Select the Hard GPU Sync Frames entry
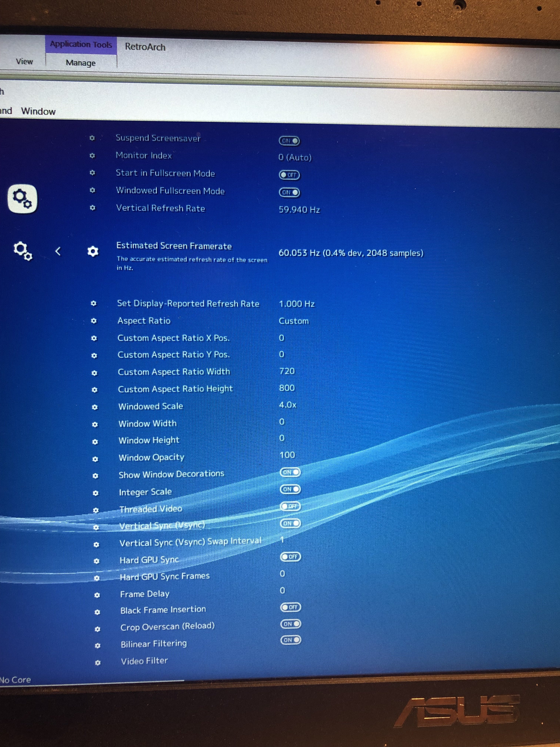 click(165, 576)
